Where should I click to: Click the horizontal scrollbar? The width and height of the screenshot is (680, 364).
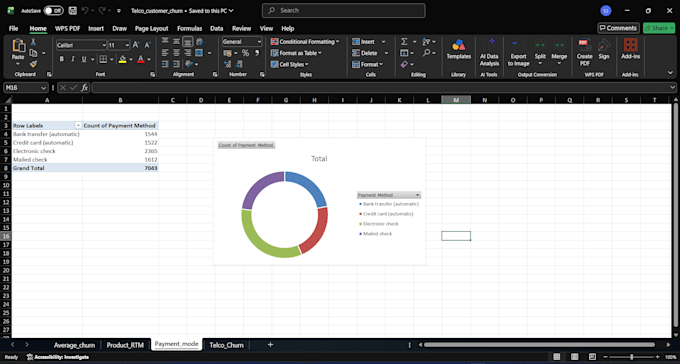(x=539, y=345)
